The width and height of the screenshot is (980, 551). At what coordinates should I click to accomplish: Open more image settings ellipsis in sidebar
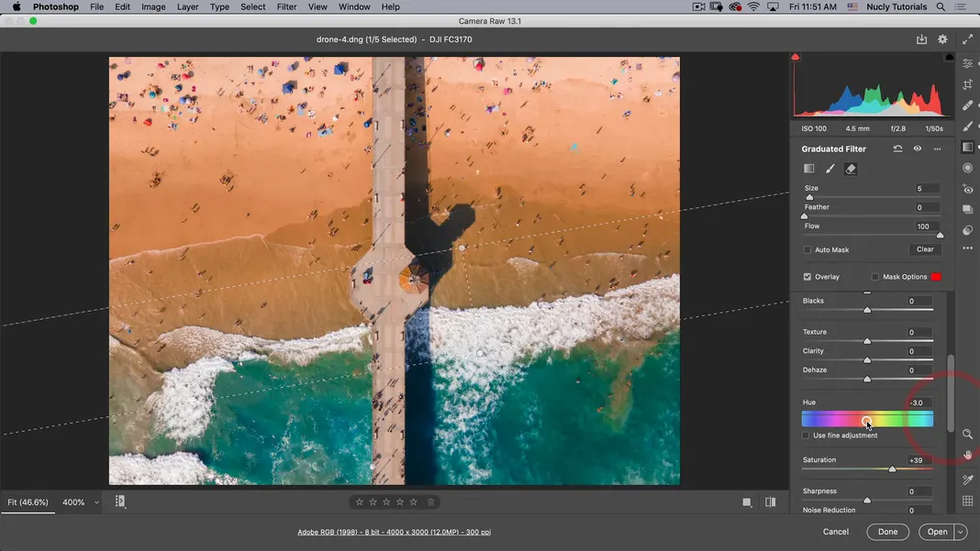967,248
